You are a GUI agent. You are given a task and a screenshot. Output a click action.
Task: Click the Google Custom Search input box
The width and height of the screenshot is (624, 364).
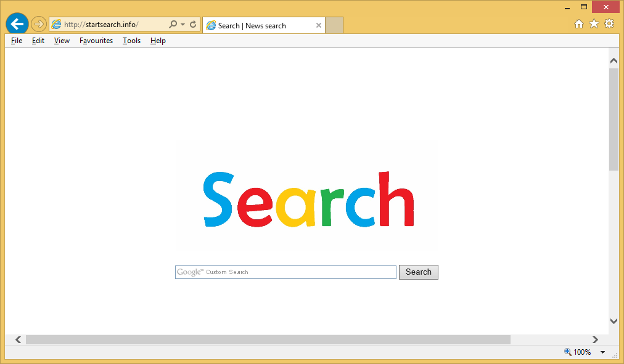285,272
